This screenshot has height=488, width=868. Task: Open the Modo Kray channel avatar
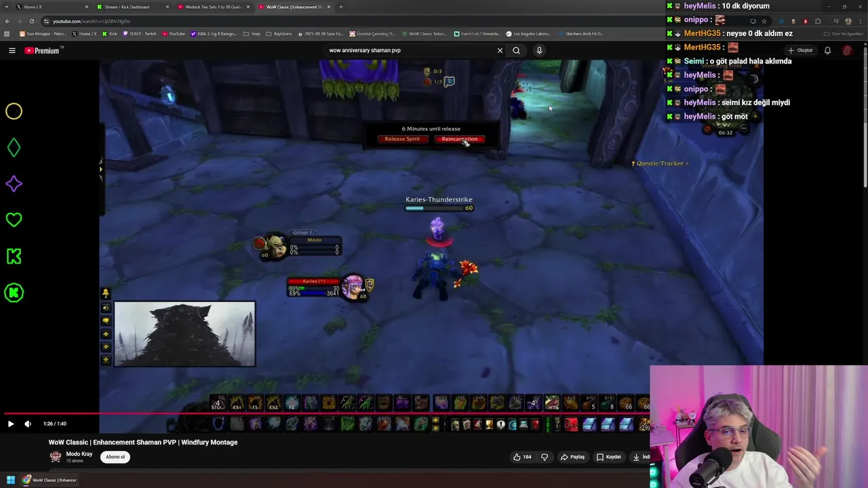tap(55, 457)
